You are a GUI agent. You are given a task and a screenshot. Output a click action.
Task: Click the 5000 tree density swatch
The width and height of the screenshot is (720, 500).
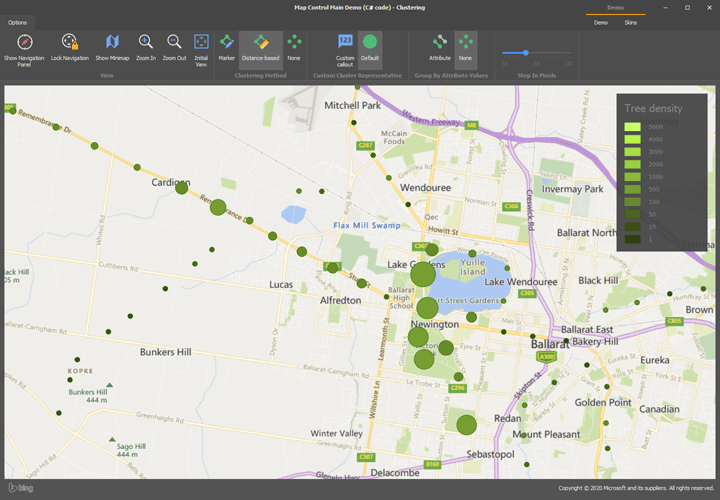tap(632, 127)
